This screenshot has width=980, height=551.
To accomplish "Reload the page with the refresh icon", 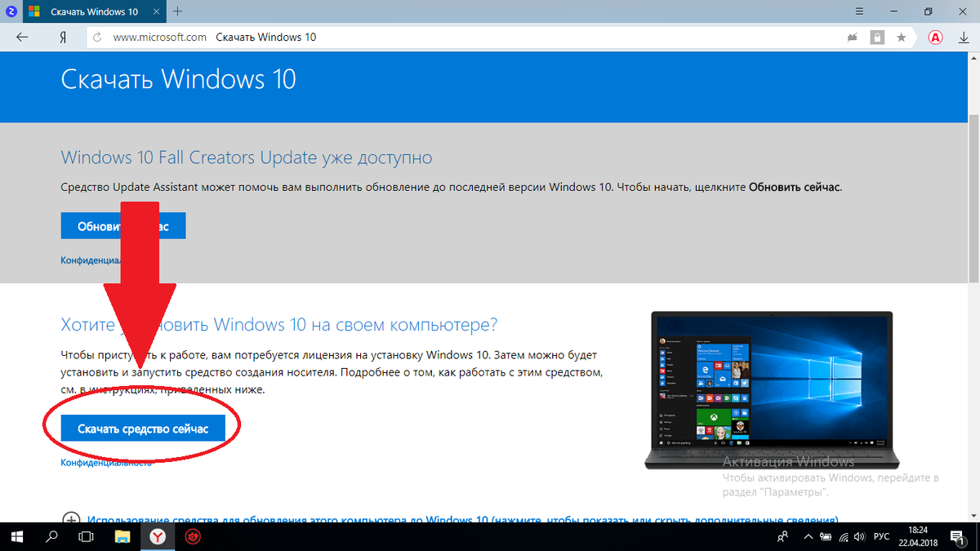I will tap(98, 37).
